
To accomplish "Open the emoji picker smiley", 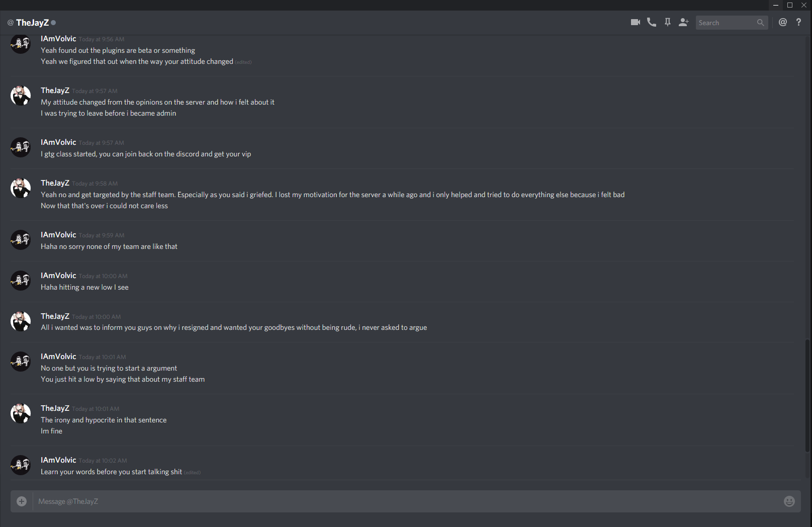I will (789, 501).
